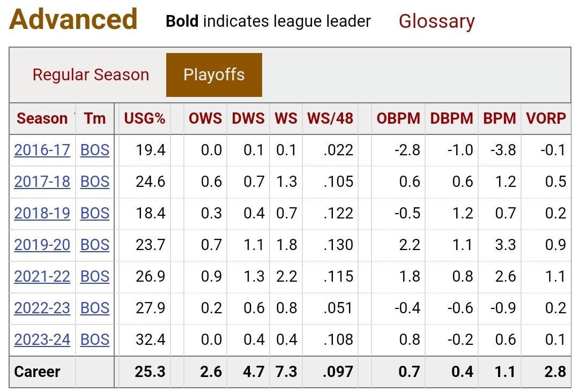Sort table by WS/48 column header

coord(330,118)
